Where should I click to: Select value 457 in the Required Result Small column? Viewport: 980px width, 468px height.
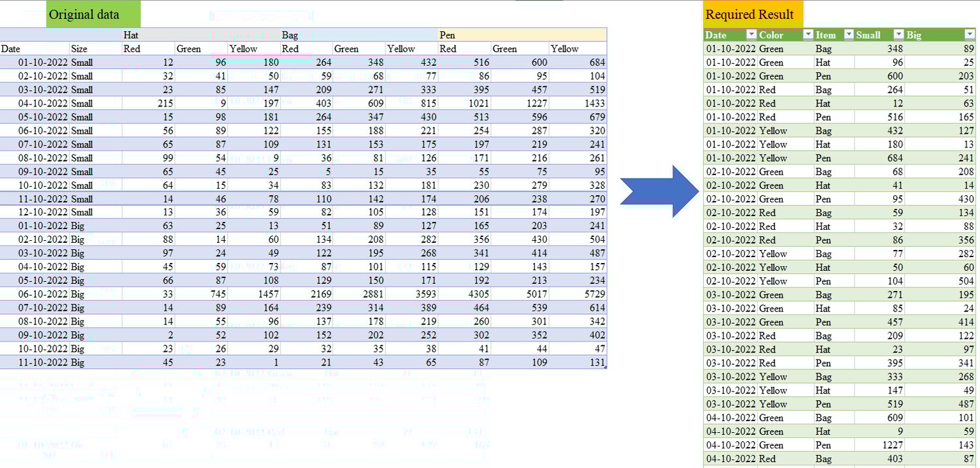pyautogui.click(x=879, y=321)
